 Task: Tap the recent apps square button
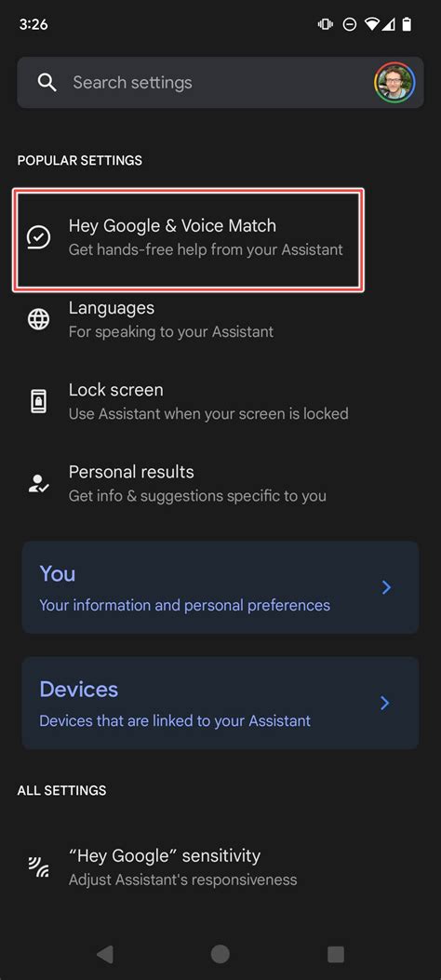click(x=336, y=954)
